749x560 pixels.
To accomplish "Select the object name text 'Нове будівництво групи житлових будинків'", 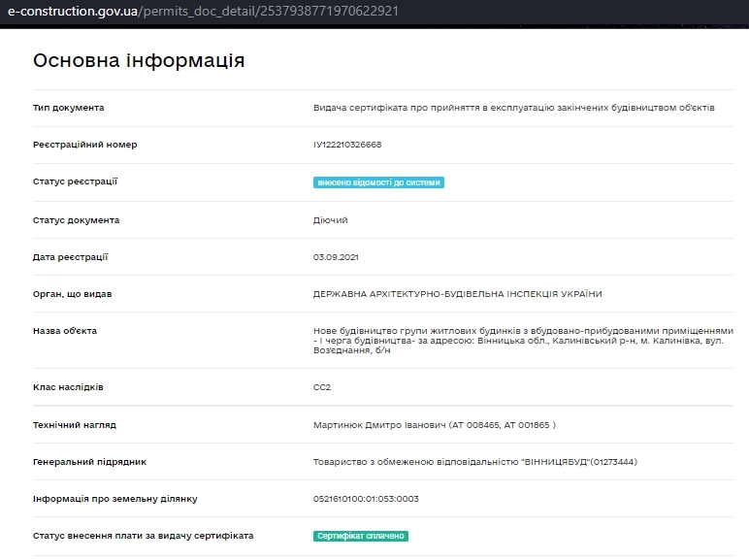I will pos(523,341).
